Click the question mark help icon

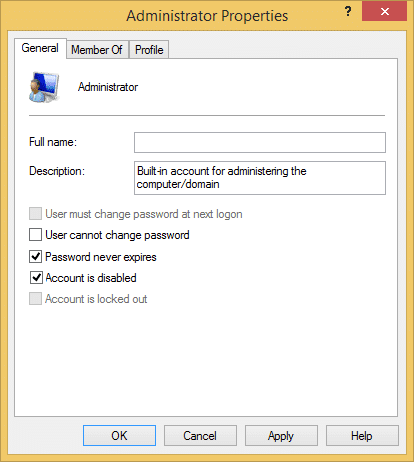pyautogui.click(x=348, y=12)
